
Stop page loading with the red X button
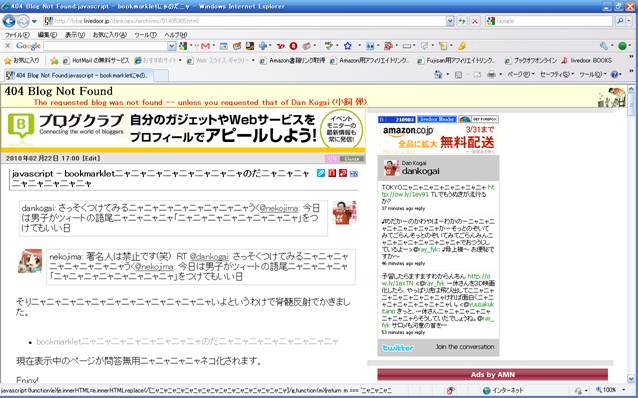[474, 21]
